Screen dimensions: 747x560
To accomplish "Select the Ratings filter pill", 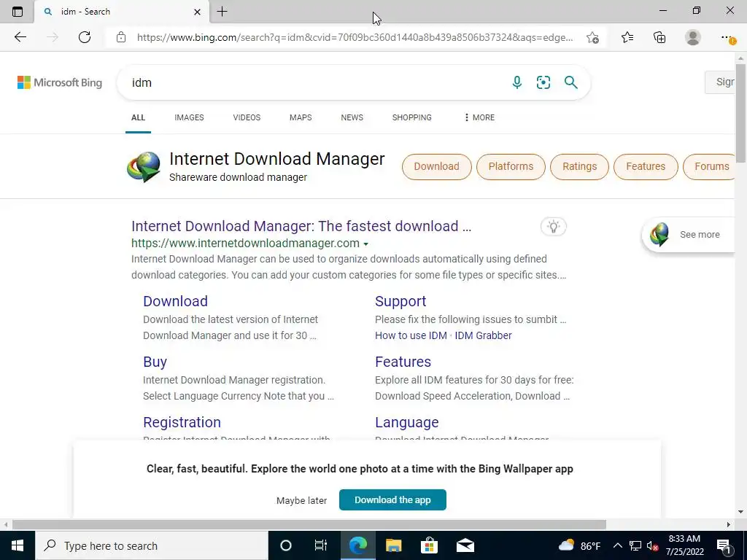I will click(x=579, y=167).
